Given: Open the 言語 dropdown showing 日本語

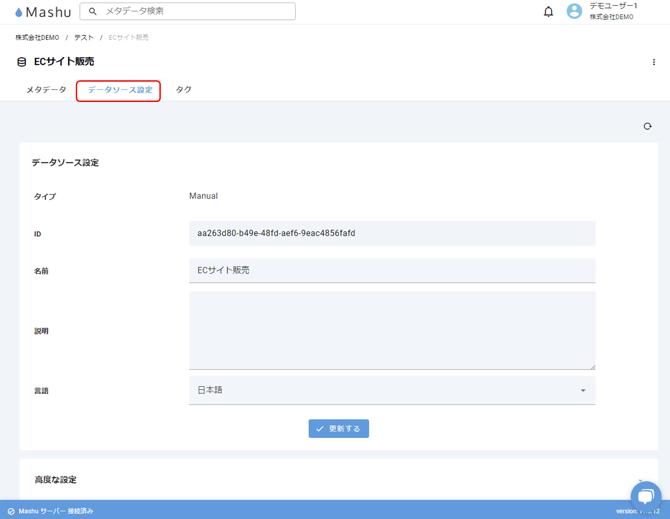Looking at the screenshot, I should pos(391,390).
